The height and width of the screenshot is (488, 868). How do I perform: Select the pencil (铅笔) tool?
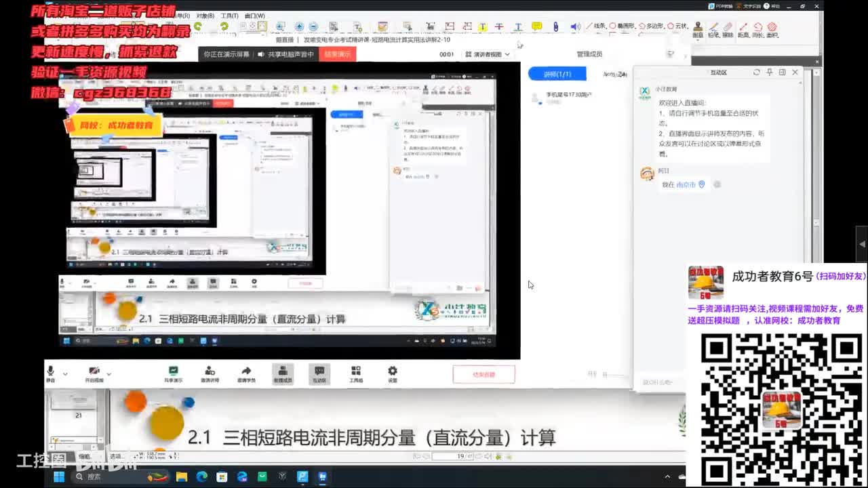(x=713, y=29)
